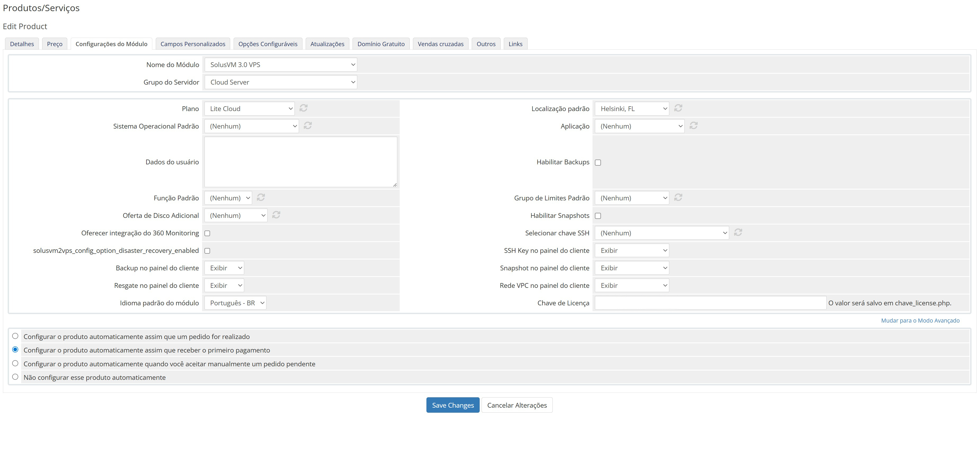Screen dimensions: 980x458
Task: Click refresh icon next to Aplicação
Action: (693, 126)
